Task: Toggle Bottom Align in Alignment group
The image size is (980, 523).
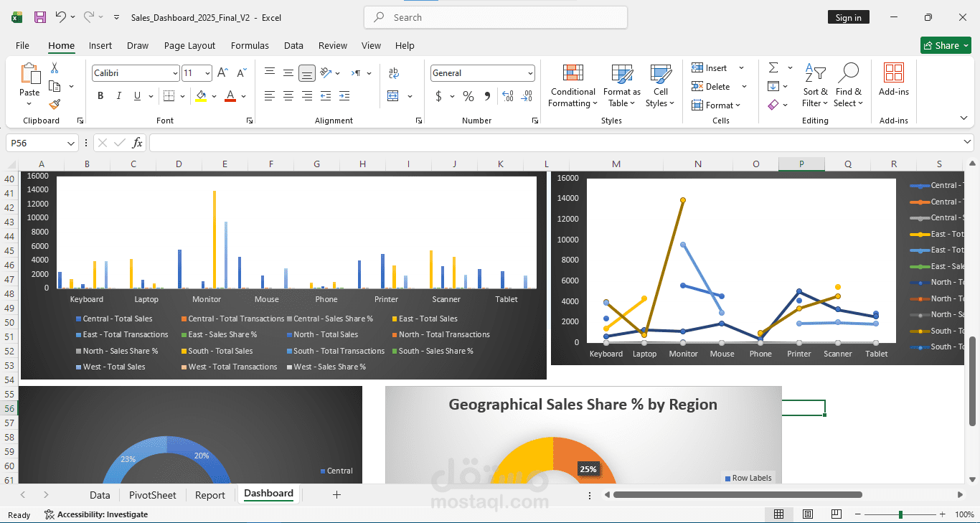Action: [307, 72]
